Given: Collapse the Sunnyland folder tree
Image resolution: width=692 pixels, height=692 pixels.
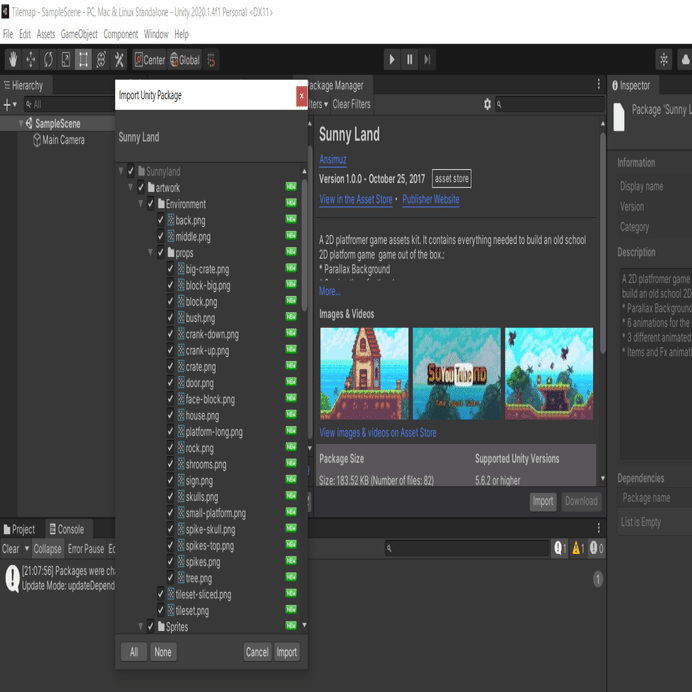Looking at the screenshot, I should (x=121, y=171).
